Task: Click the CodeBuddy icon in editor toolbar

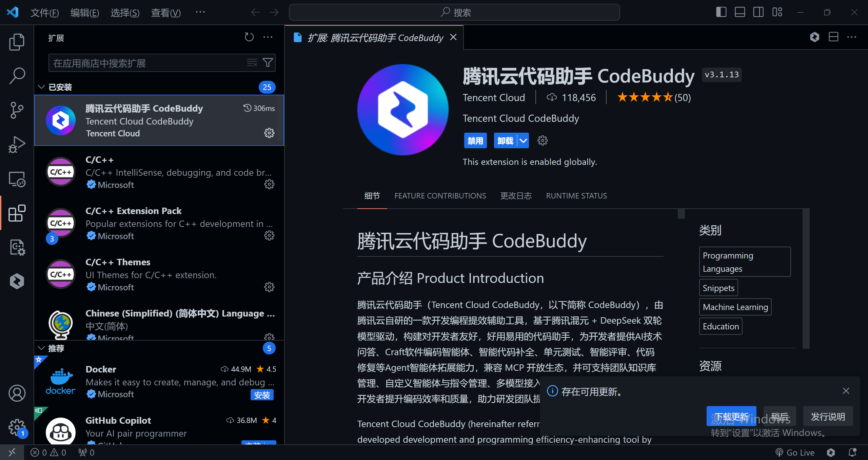Action: (x=815, y=37)
